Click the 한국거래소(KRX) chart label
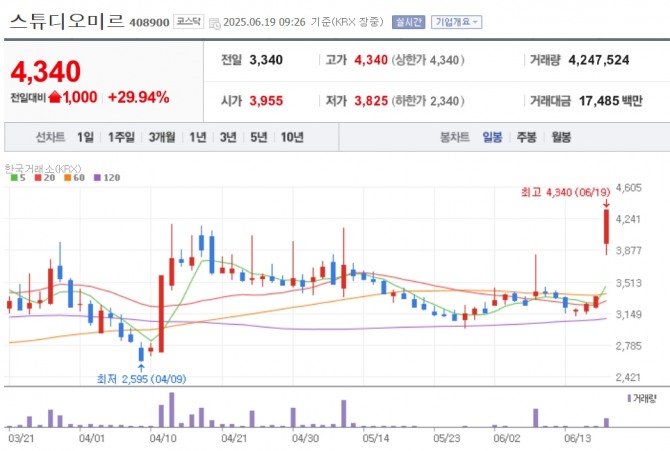Screen dimensions: 670x451 click(43, 168)
